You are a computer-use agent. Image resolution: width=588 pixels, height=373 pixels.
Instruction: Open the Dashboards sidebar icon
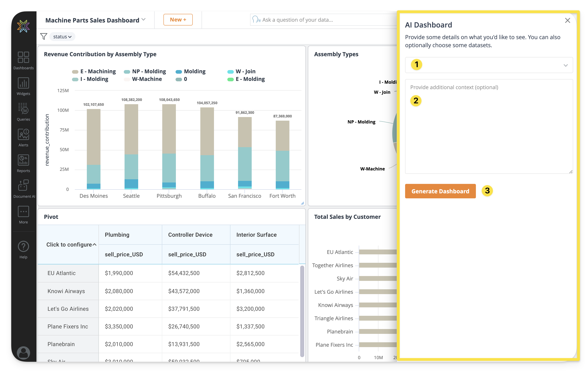coord(23,60)
